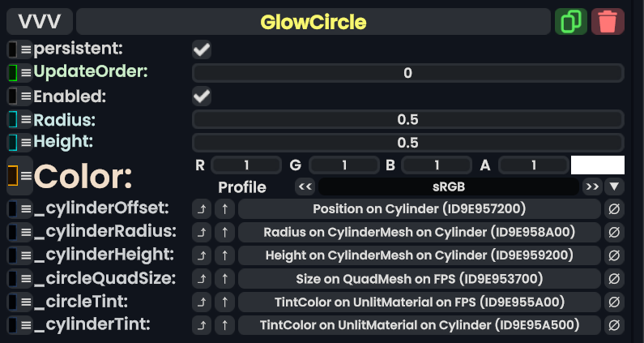Clear the _cylinderTint reference with null icon
The image size is (644, 343).
[x=615, y=326]
